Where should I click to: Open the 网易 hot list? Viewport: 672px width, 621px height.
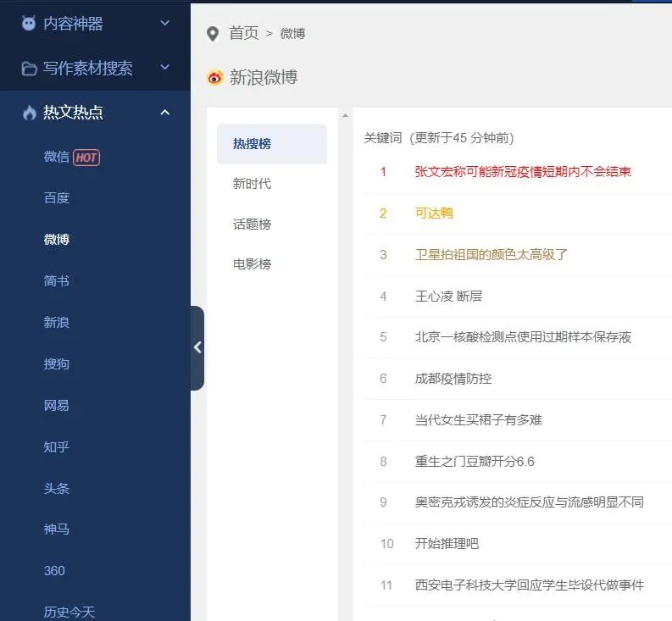[x=57, y=405]
